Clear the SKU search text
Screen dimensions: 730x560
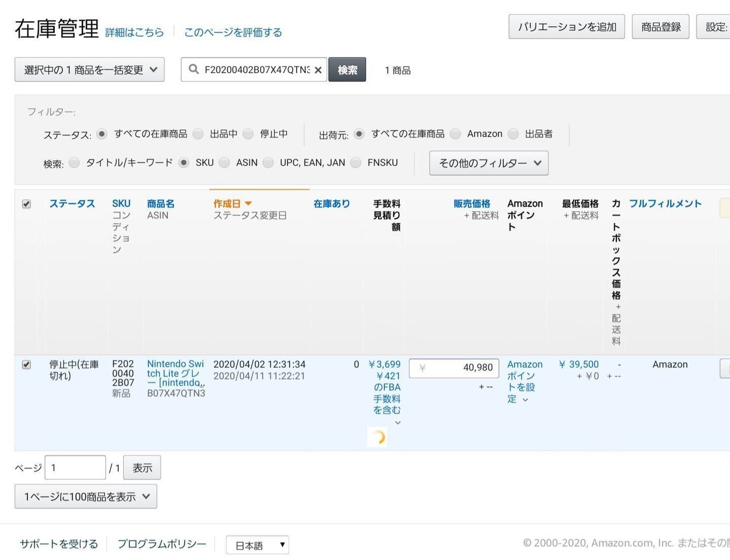tap(318, 70)
